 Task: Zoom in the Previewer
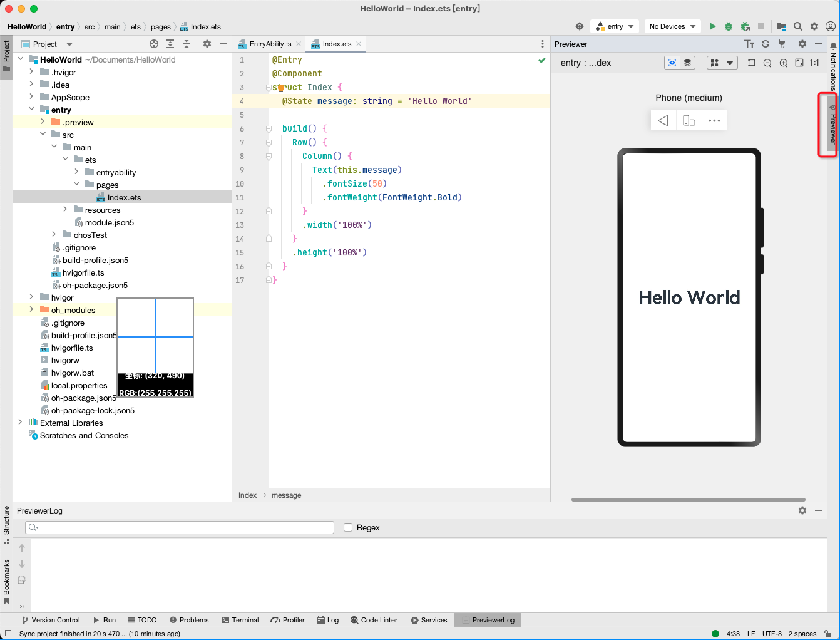[x=784, y=63]
